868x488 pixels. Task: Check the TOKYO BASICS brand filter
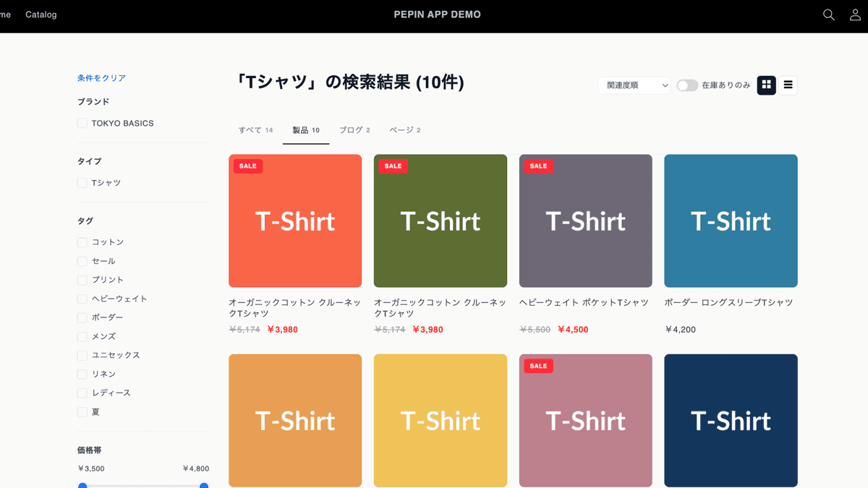coord(82,123)
